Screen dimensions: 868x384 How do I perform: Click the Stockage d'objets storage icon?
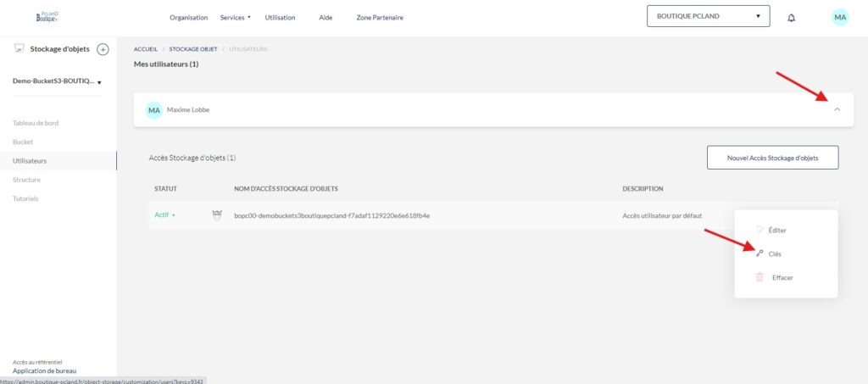[x=19, y=48]
